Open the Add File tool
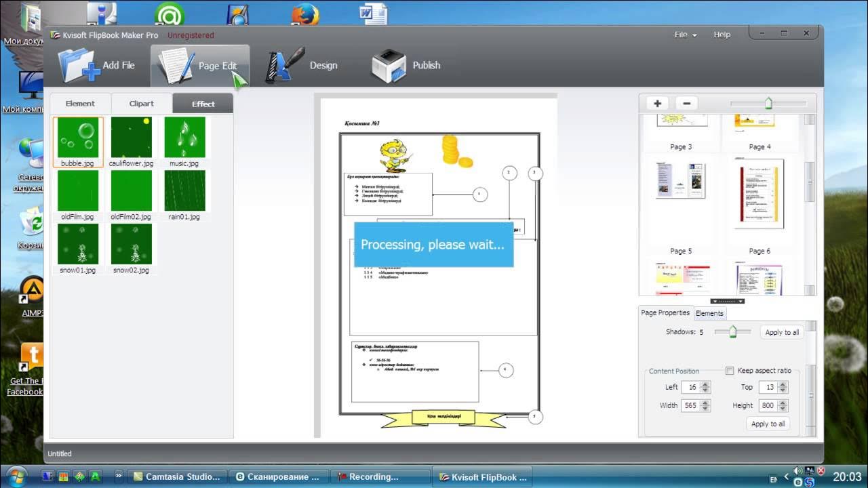Image resolution: width=868 pixels, height=488 pixels. 96,66
